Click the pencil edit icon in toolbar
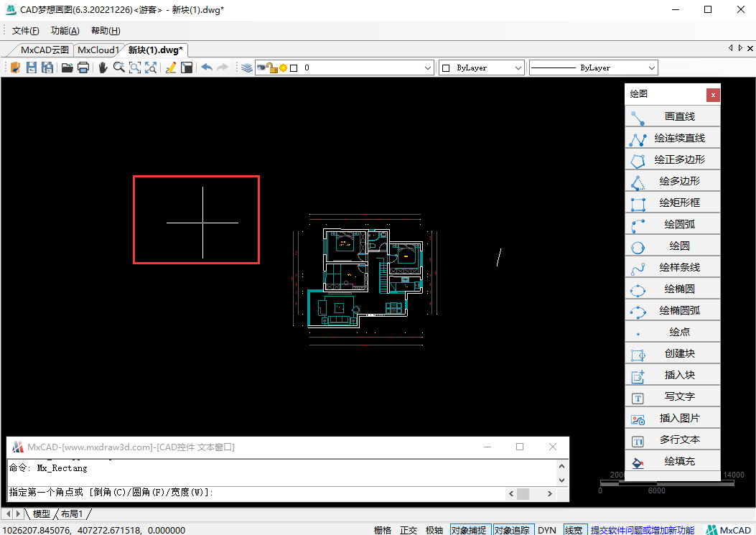 (171, 68)
